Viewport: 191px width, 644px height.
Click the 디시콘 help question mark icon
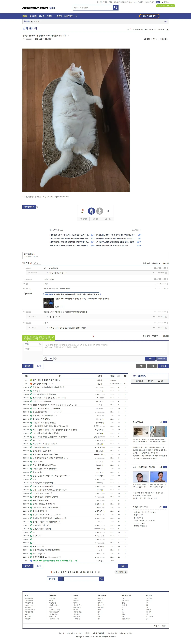55,358
